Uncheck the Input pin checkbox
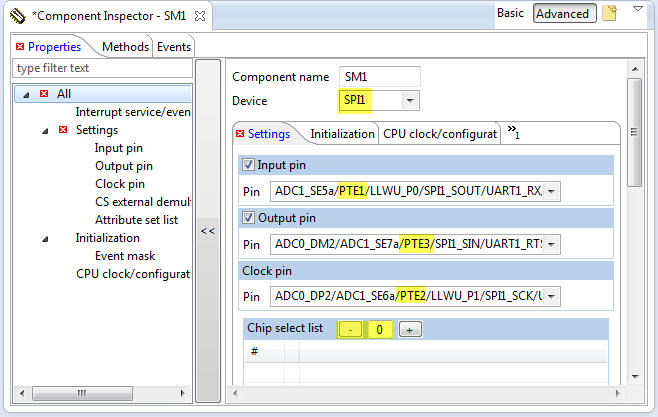 [249, 164]
